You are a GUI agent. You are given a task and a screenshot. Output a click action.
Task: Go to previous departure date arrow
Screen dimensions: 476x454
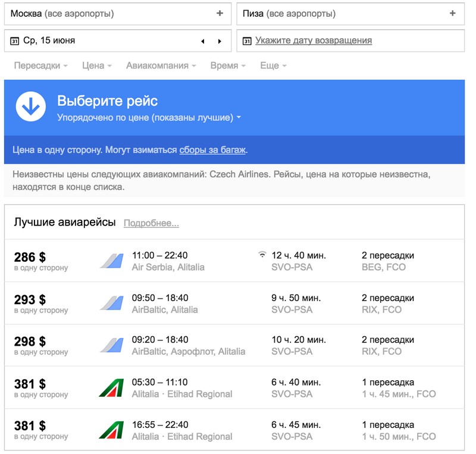(203, 41)
